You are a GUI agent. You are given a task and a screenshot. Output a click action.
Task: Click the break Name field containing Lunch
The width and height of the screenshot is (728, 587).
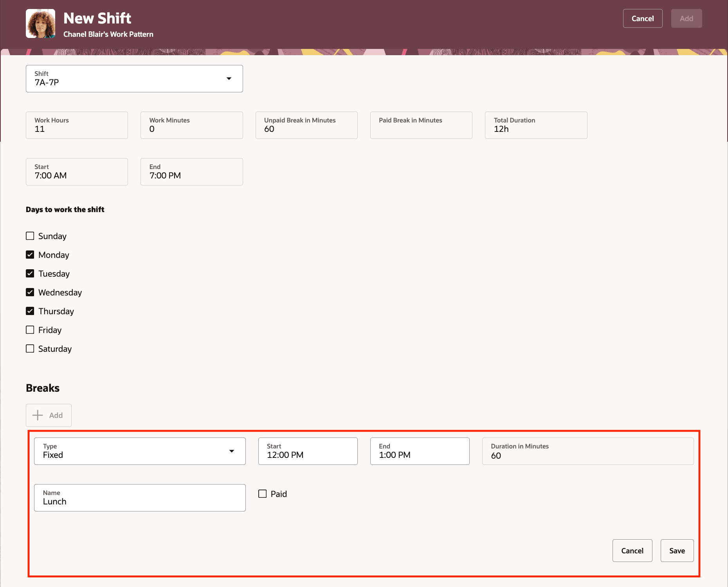[140, 497]
